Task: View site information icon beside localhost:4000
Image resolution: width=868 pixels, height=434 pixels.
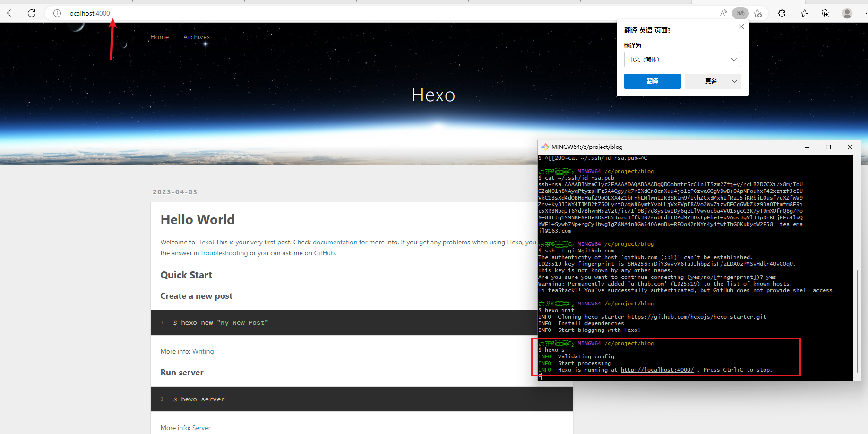Action: (57, 13)
